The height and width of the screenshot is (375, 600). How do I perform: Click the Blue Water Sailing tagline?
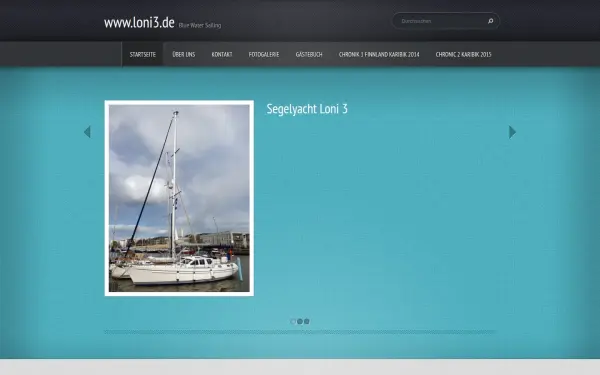[x=200, y=25]
